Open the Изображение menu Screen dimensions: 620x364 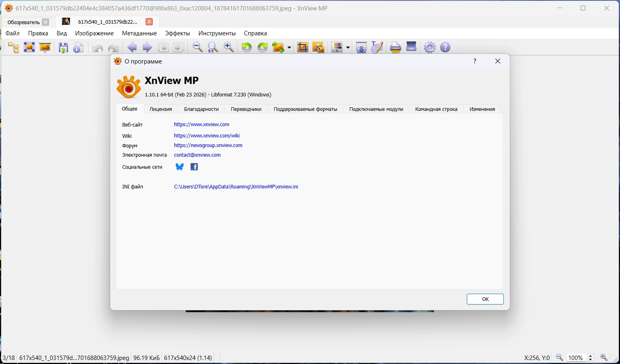[x=94, y=33]
